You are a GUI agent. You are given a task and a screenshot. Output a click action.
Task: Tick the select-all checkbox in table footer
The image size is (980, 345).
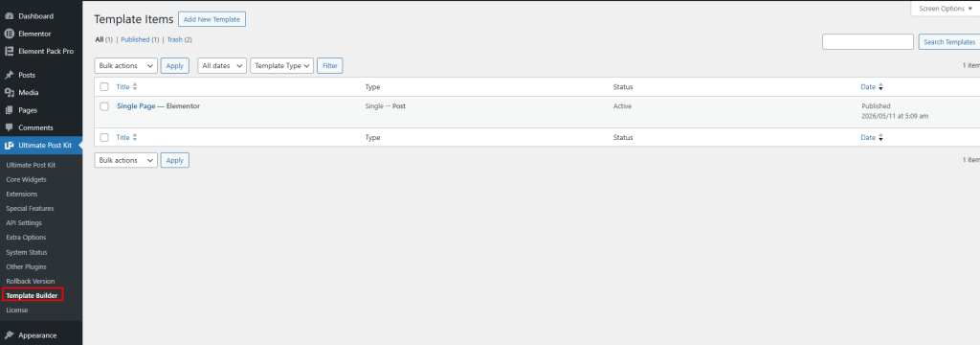pos(104,137)
